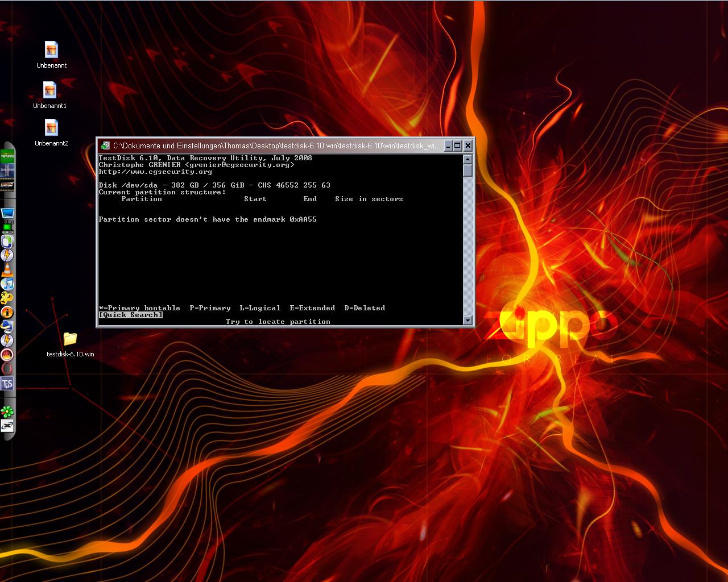Click the 'D=Deleted' legend text

click(365, 308)
